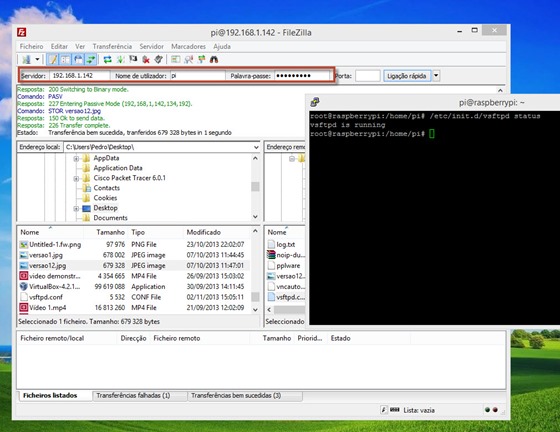
Task: Sort local files by Tipo column
Action: pos(138,232)
